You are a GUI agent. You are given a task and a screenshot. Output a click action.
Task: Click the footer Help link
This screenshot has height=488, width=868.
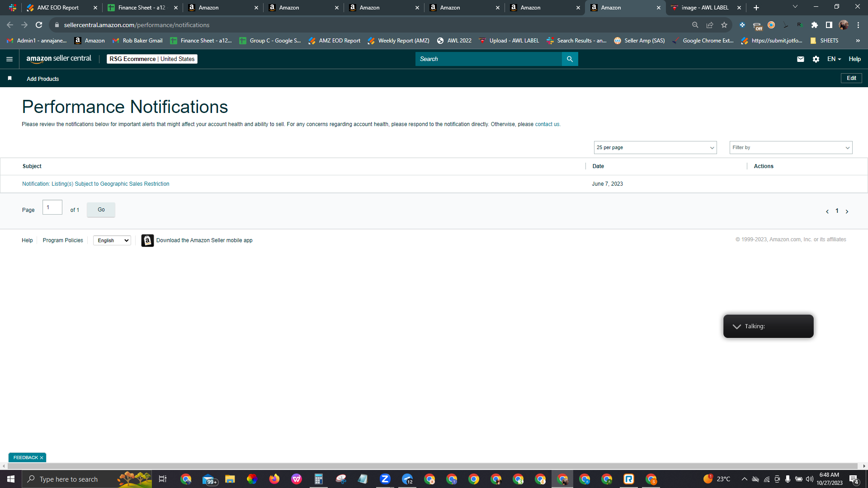pyautogui.click(x=27, y=240)
